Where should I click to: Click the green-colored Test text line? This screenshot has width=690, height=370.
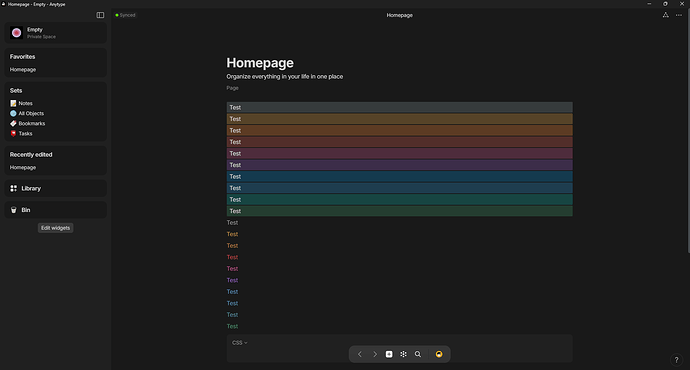pyautogui.click(x=232, y=326)
